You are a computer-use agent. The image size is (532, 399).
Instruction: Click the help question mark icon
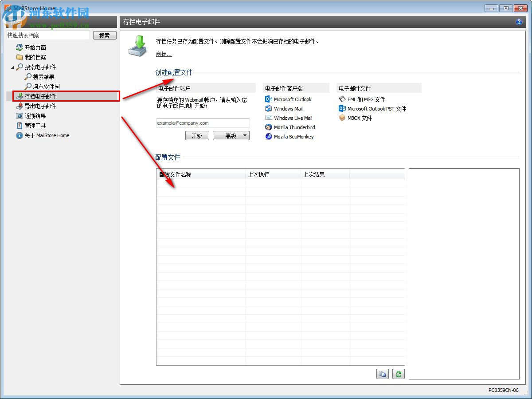tap(519, 22)
